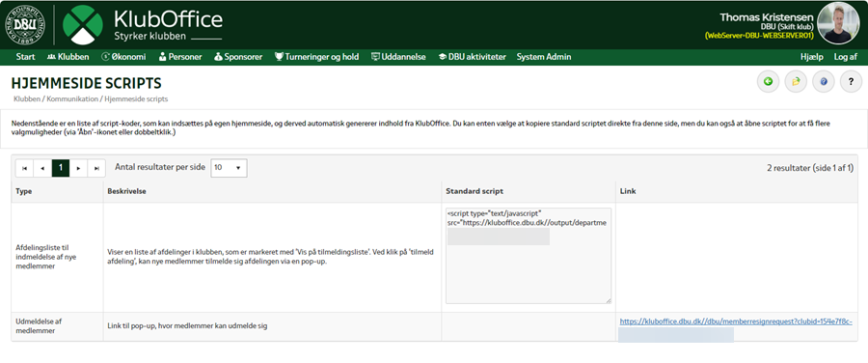Screen dimensions: 868x363
Task: Click the breadcrumb 'Klubben / Kommunikation / Hjemmeside scripts'
Action: pyautogui.click(x=91, y=98)
